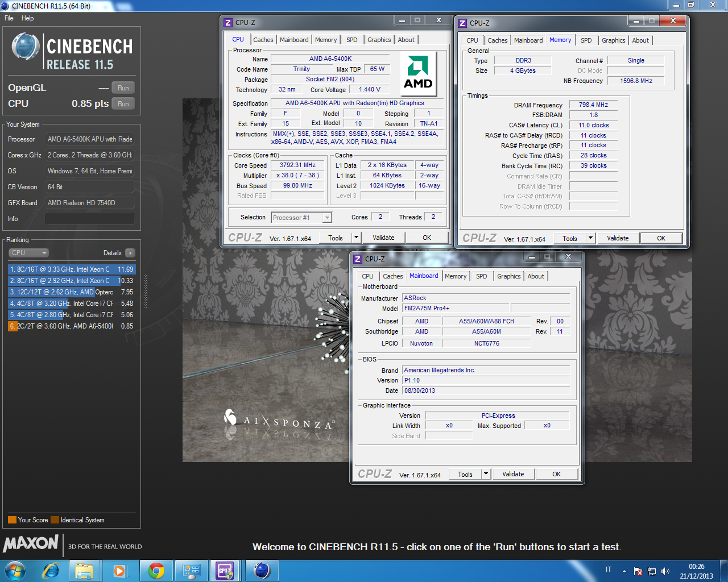Select ranking row 8C/16T @ 3.33 GHz Xeon
This screenshot has height=582, width=728.
[72, 269]
